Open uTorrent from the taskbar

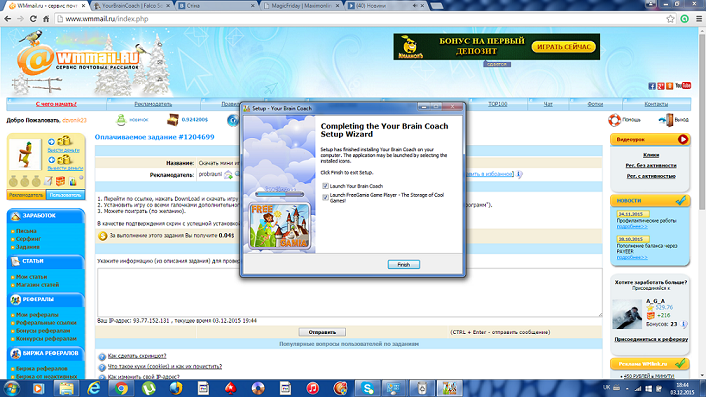click(x=149, y=388)
